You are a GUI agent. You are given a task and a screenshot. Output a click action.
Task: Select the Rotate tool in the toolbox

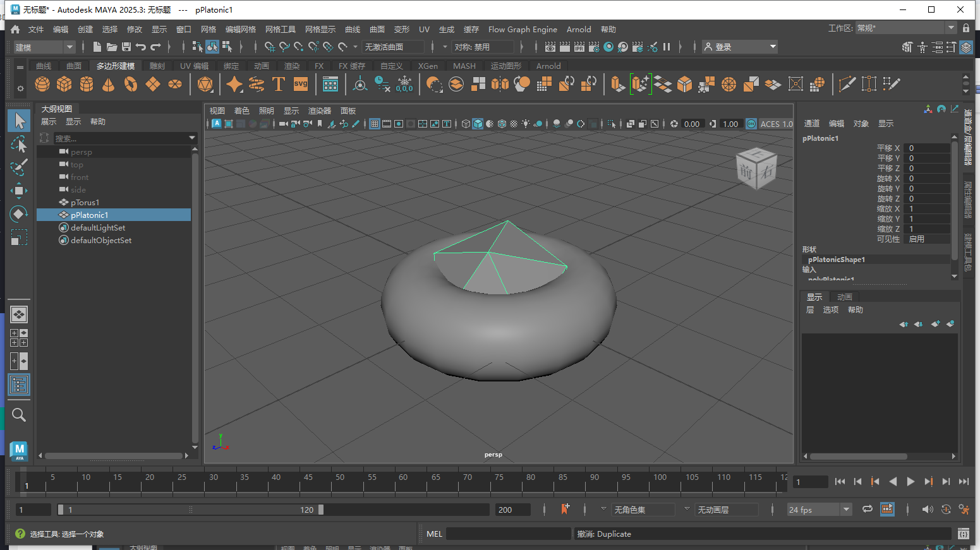[19, 214]
